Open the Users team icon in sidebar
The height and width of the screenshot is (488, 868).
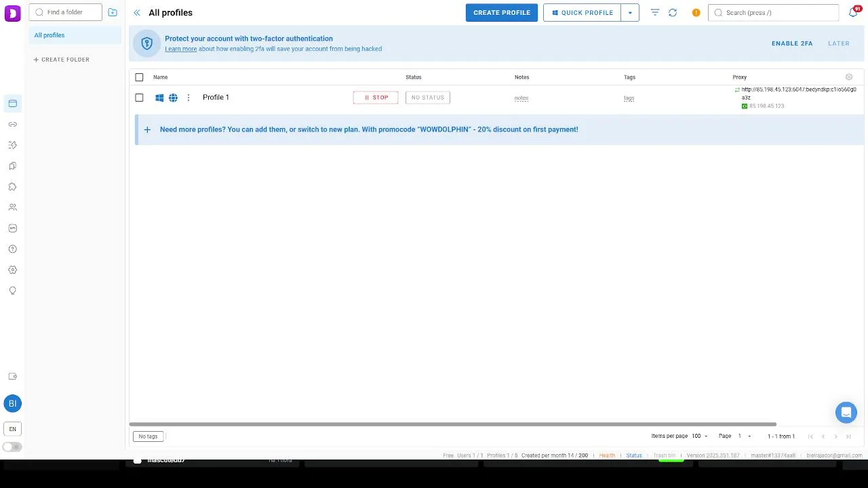click(12, 207)
